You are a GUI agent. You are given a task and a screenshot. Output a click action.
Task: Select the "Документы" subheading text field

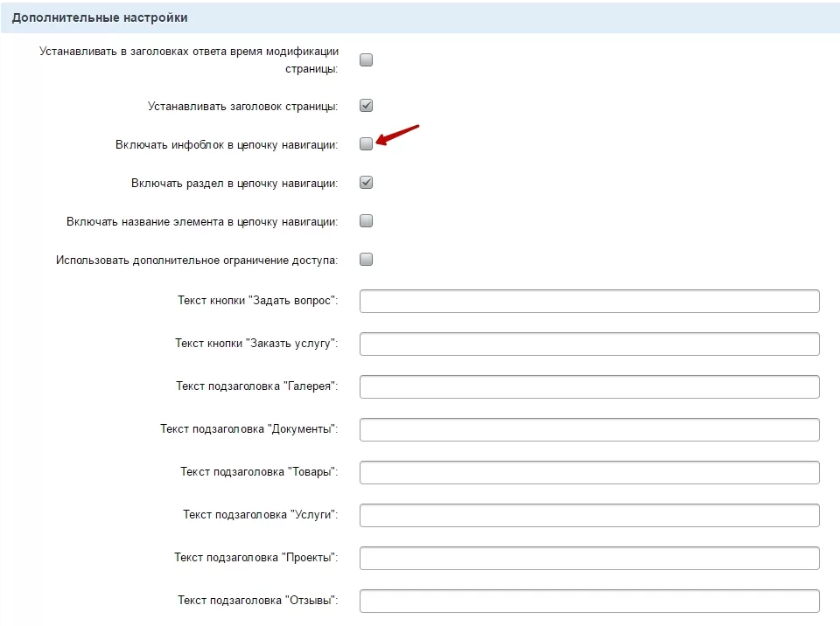pyautogui.click(x=589, y=429)
